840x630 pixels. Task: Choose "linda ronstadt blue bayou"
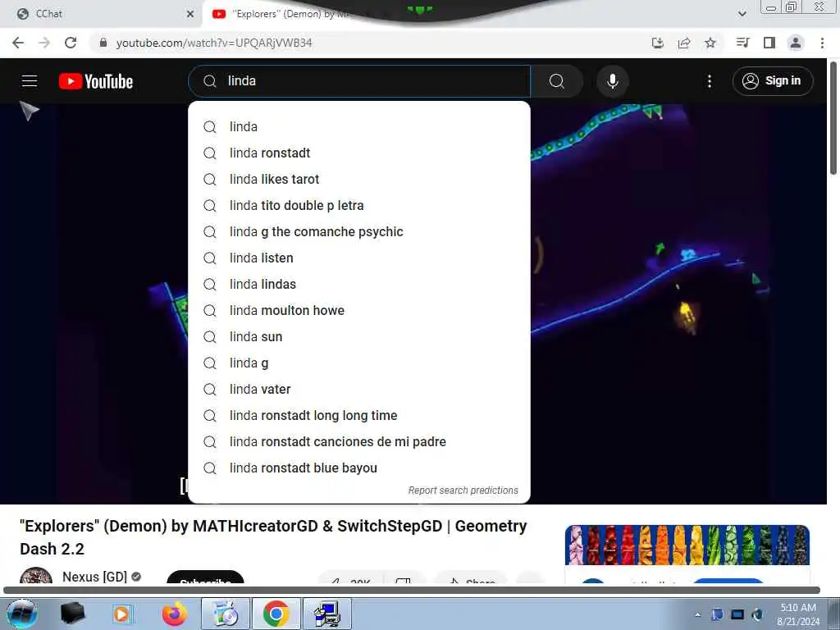[359, 468]
